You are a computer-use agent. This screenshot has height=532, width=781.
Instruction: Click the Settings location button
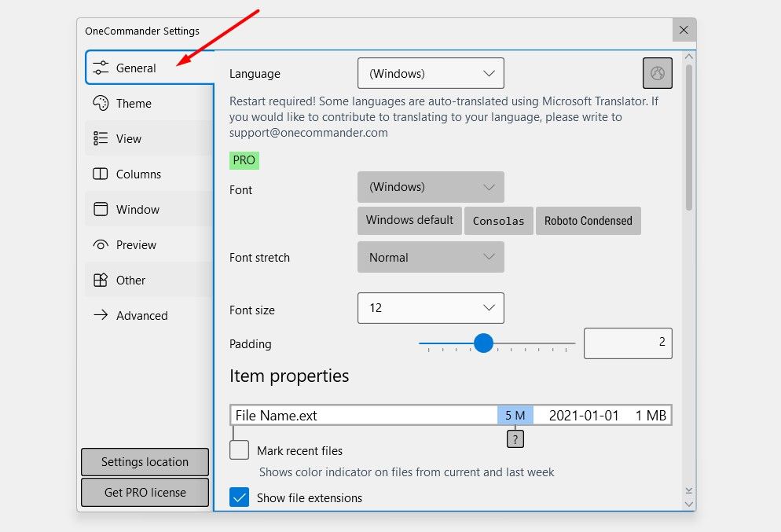(x=145, y=462)
